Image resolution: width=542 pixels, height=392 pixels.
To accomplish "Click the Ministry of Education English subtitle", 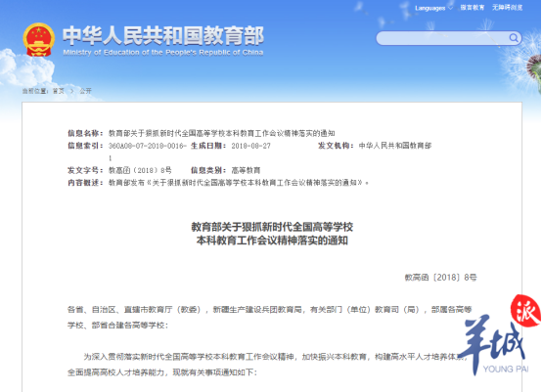I will tap(163, 53).
